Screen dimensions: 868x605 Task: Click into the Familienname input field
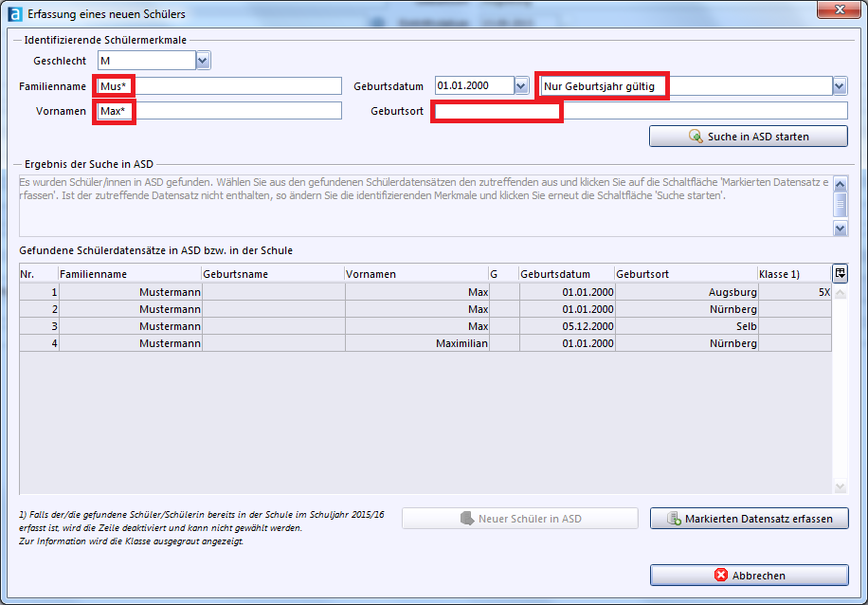click(218, 86)
